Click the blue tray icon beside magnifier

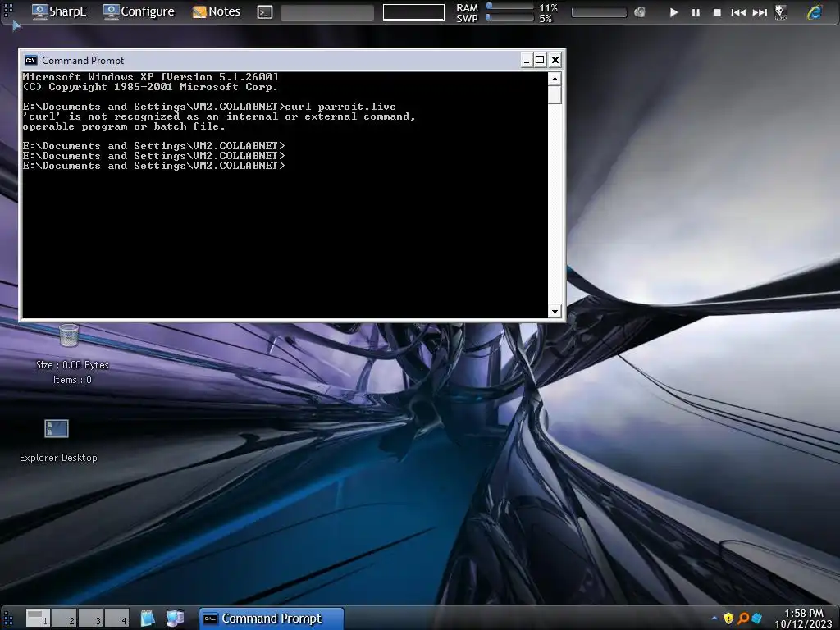[x=756, y=619]
